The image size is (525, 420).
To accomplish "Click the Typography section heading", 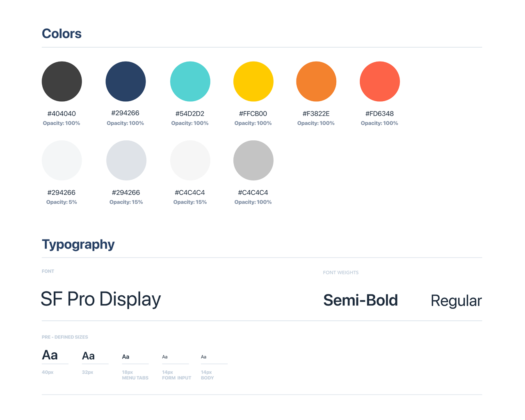I will (78, 244).
